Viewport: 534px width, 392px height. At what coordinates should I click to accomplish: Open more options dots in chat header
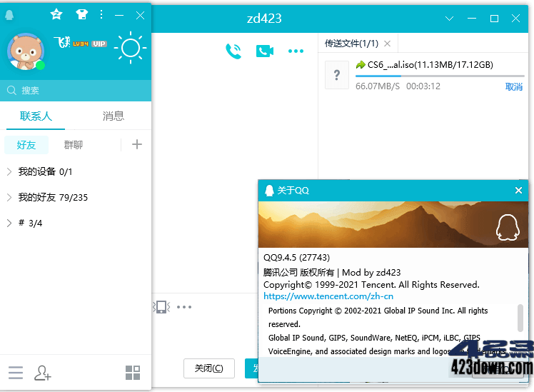(x=296, y=51)
